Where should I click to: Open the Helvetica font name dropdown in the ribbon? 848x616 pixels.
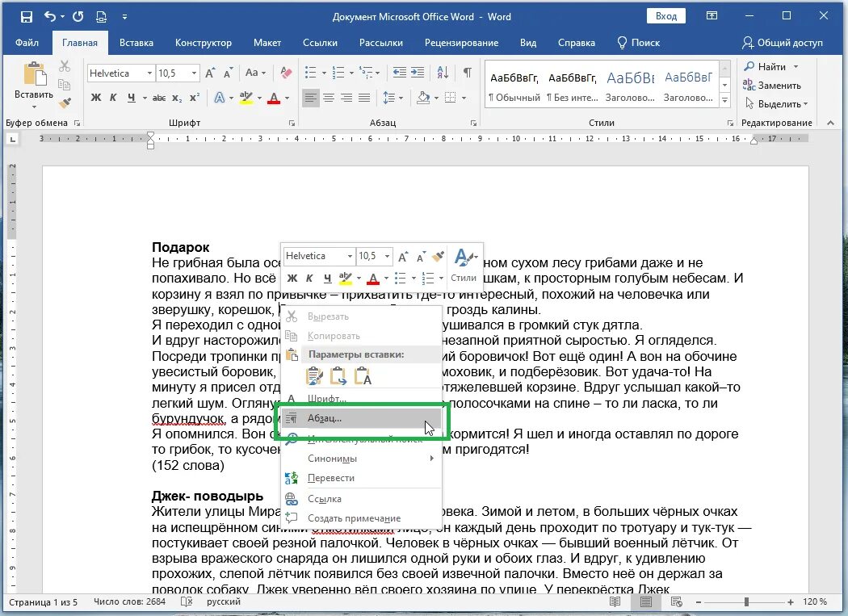point(149,73)
